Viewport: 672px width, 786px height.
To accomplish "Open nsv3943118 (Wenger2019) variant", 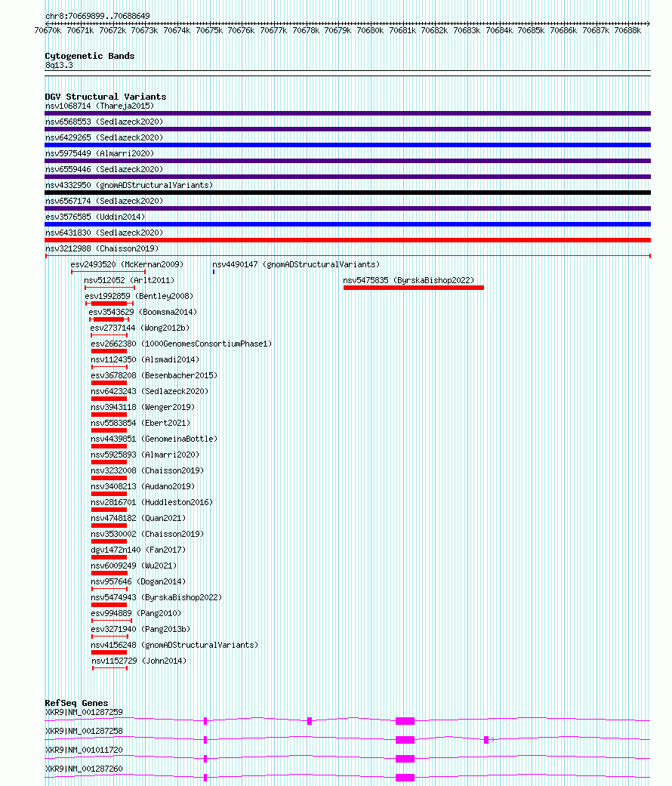I will point(143,408).
